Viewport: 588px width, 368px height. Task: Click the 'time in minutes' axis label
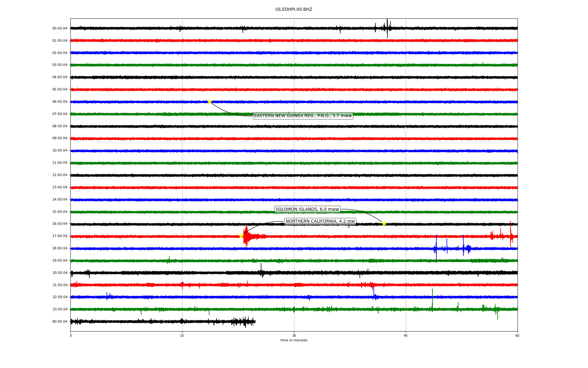(x=294, y=340)
